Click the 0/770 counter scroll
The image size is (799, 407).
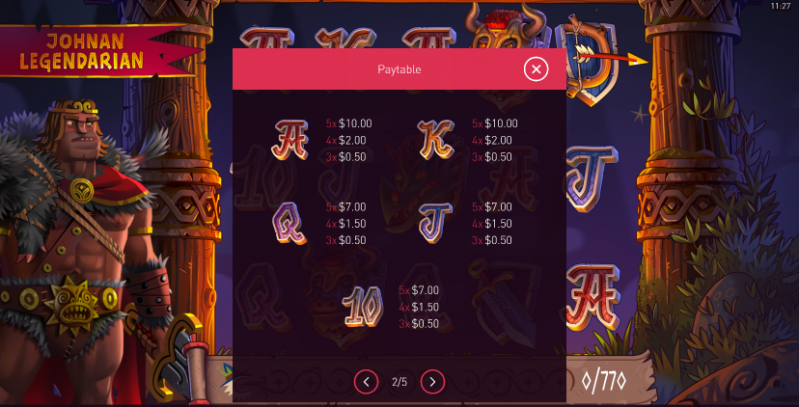(604, 381)
